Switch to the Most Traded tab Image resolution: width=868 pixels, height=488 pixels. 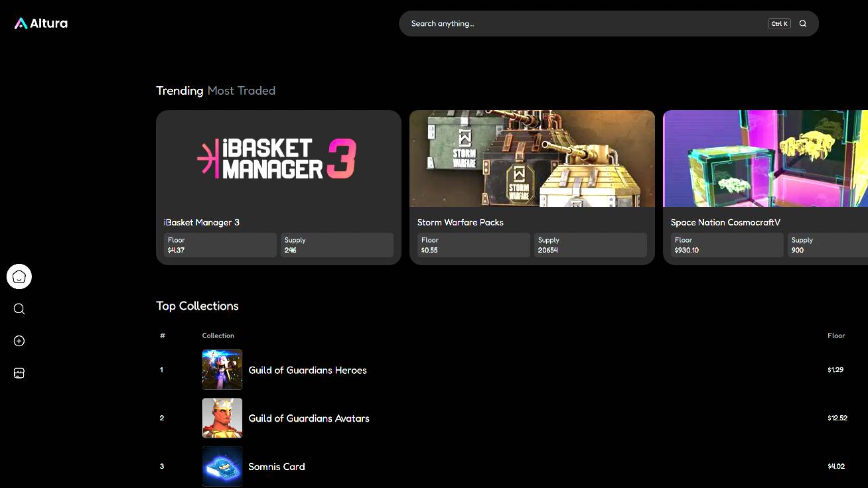pos(242,91)
